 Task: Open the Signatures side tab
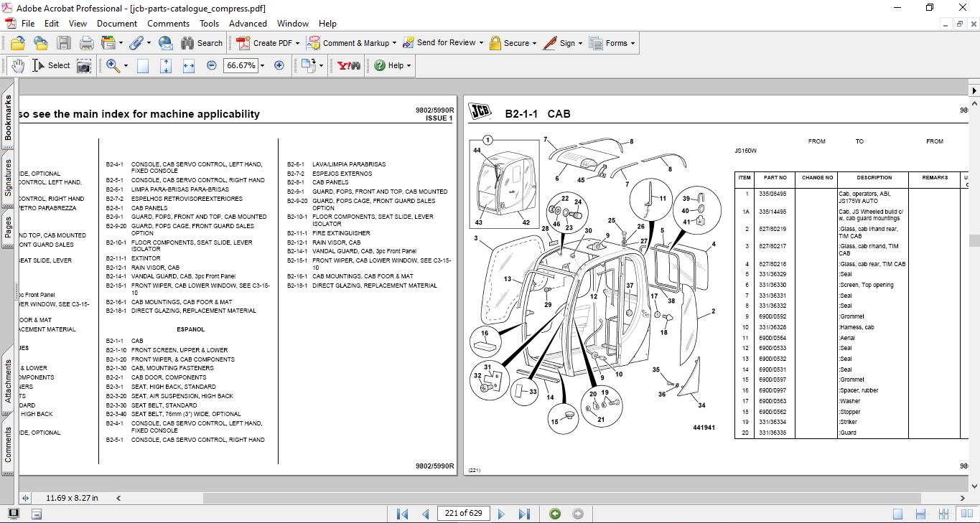[8, 177]
